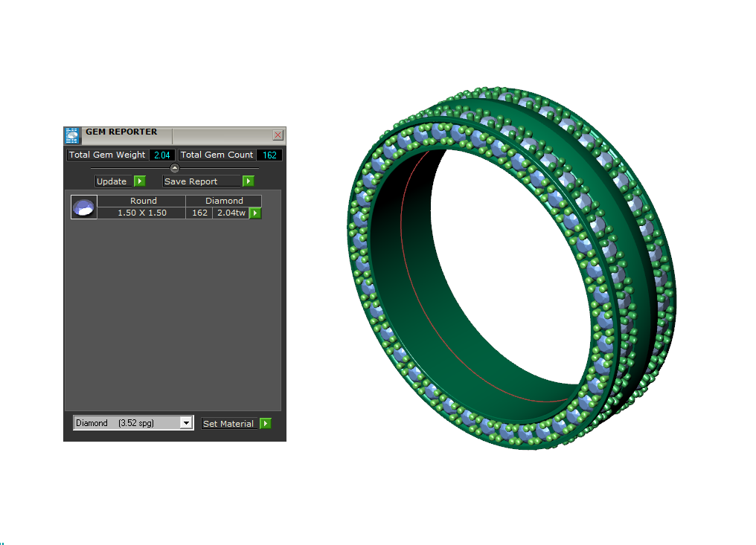Click the green arrow next to 2.04tw
Image resolution: width=756 pixels, height=545 pixels.
tap(255, 213)
